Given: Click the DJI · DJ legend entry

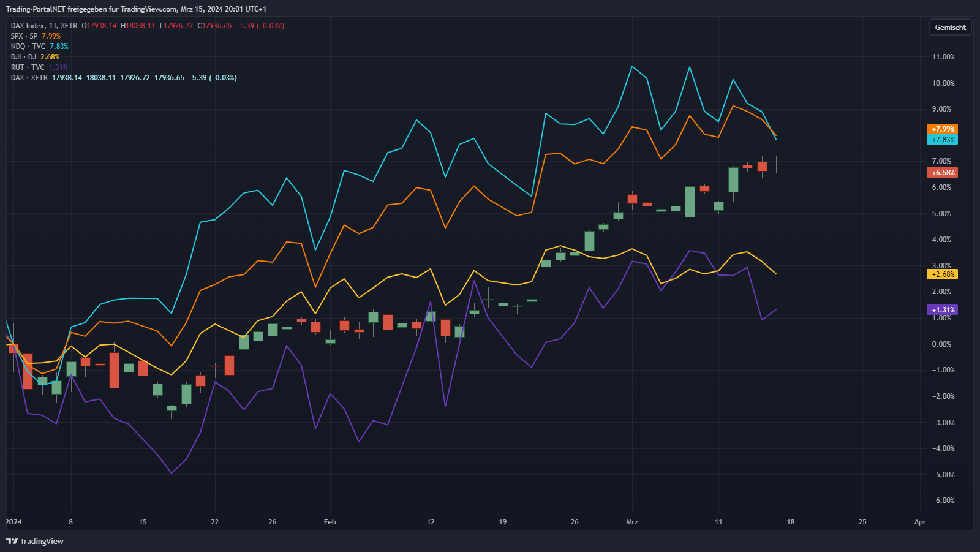Looking at the screenshot, I should click(x=23, y=57).
